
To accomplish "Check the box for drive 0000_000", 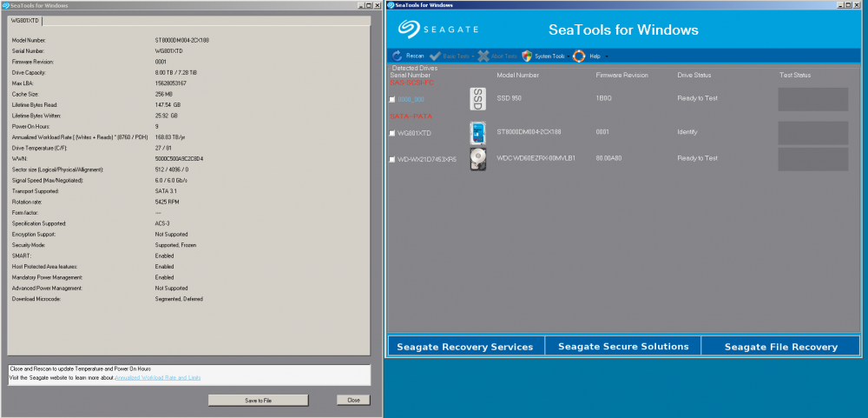I will (x=392, y=100).
